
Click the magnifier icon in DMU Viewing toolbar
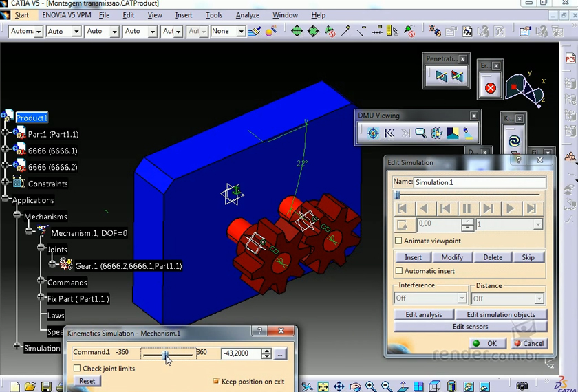[420, 133]
